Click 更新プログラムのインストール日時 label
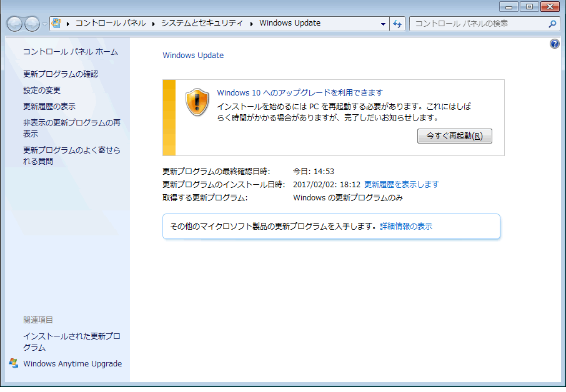The width and height of the screenshot is (566, 392). pyautogui.click(x=224, y=184)
